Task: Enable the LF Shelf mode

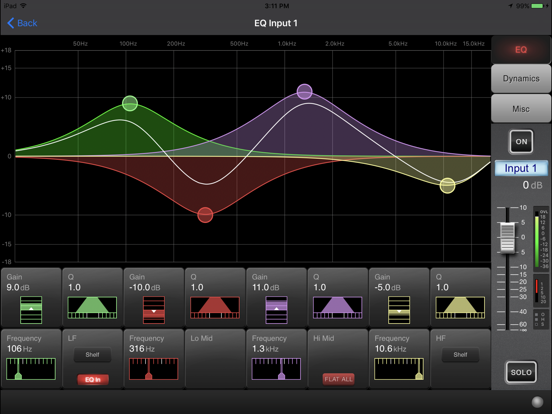Action: (x=92, y=355)
